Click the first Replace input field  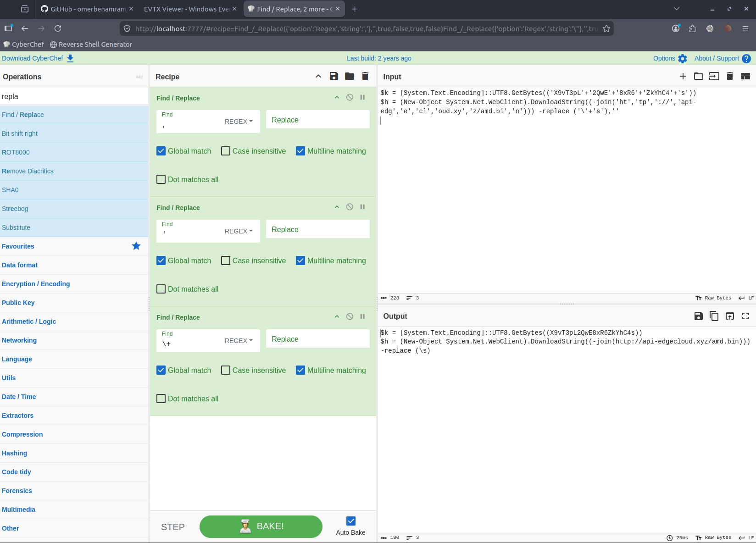tap(318, 120)
